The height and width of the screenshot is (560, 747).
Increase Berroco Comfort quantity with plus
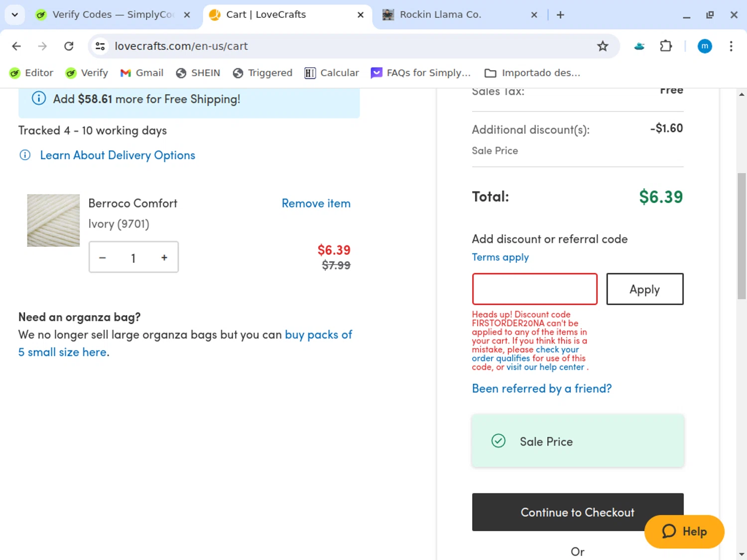click(x=164, y=257)
